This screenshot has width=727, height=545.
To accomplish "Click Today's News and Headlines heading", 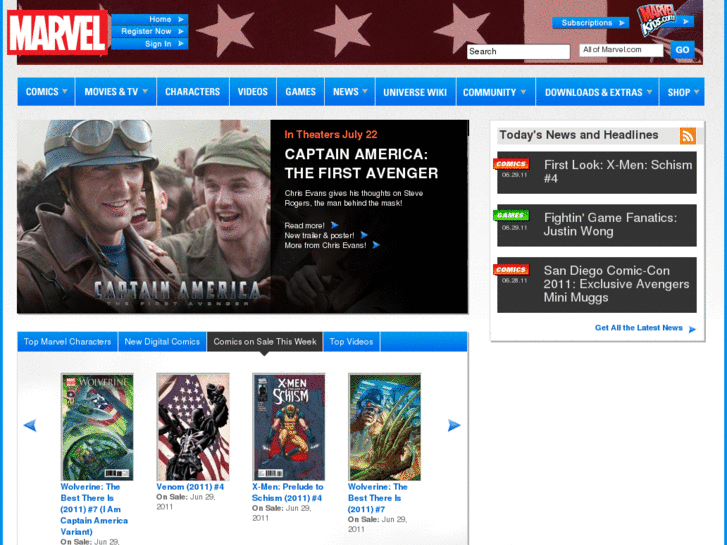I will 579,135.
